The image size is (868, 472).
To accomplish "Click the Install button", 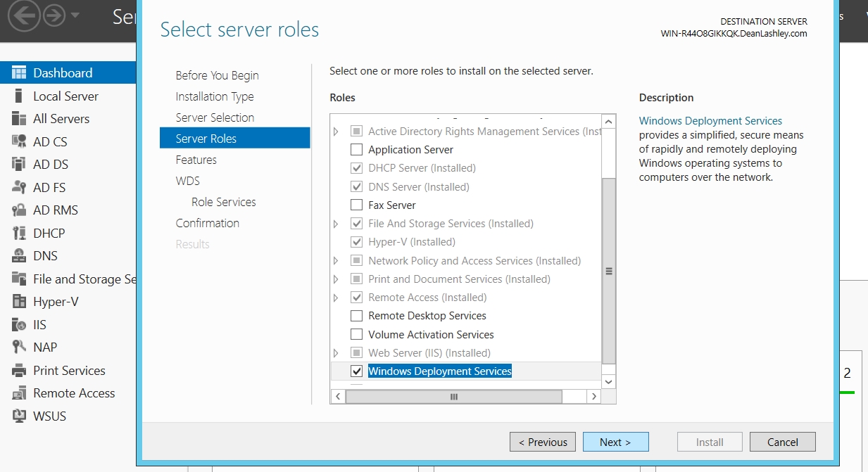I will [710, 442].
